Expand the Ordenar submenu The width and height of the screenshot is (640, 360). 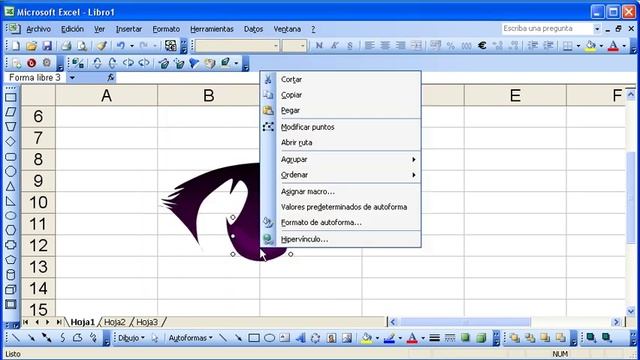pyautogui.click(x=348, y=175)
